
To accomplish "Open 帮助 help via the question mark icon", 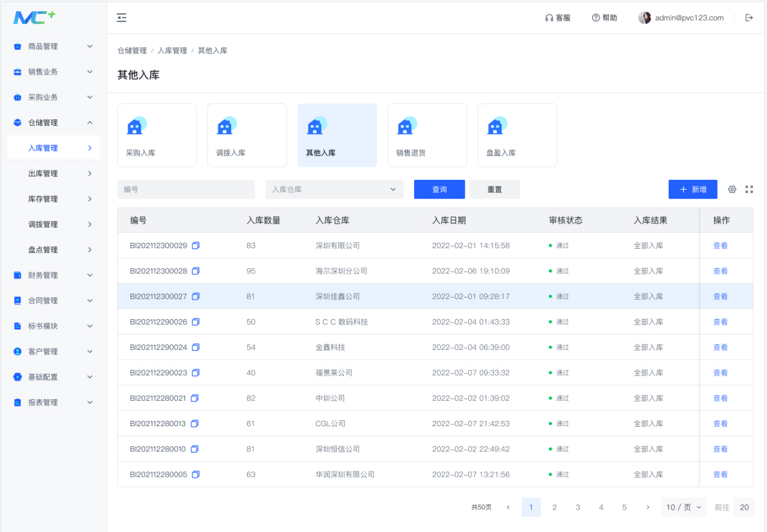I will (596, 18).
